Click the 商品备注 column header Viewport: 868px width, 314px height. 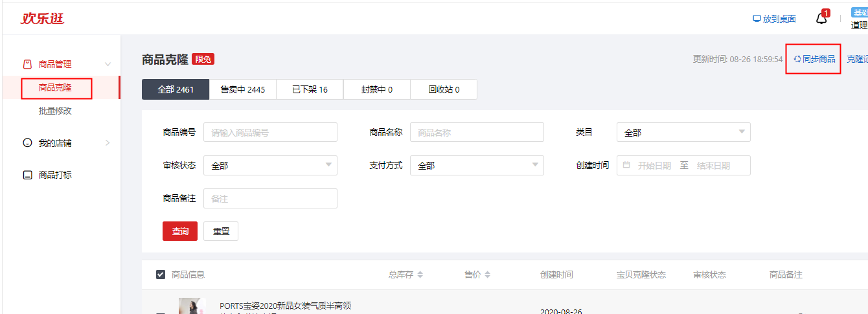(x=786, y=275)
